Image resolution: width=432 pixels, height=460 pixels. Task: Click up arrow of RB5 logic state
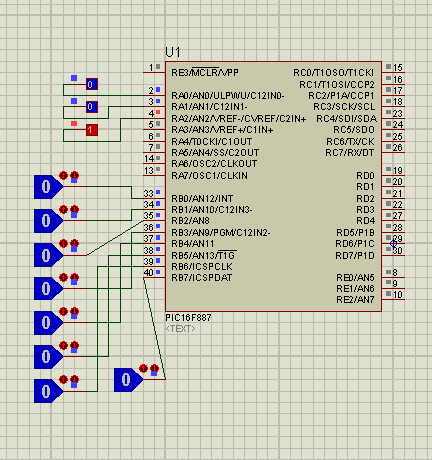point(63,345)
